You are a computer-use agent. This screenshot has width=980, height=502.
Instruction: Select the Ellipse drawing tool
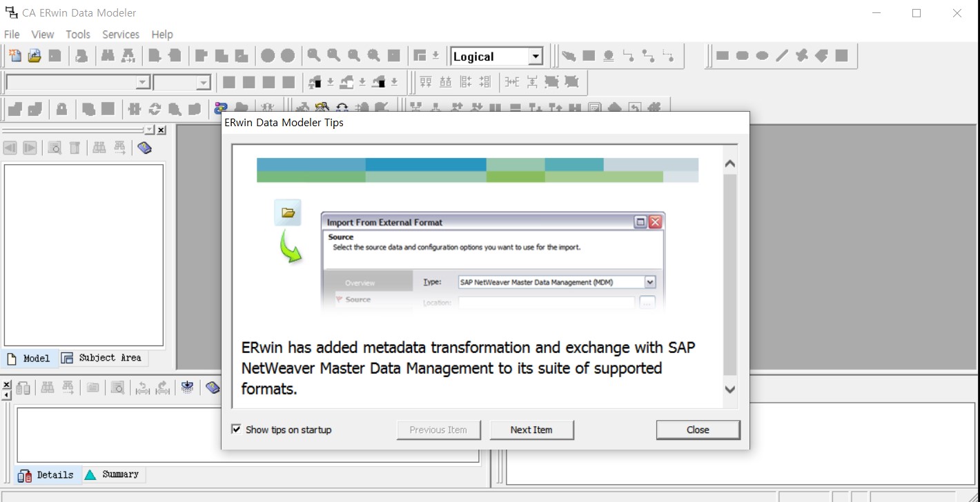762,56
